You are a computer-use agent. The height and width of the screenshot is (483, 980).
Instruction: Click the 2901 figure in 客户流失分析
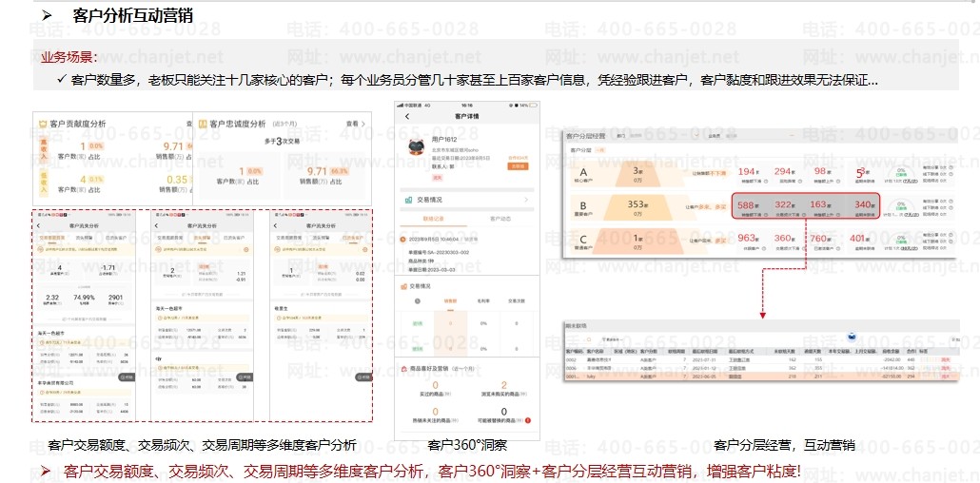[116, 298]
